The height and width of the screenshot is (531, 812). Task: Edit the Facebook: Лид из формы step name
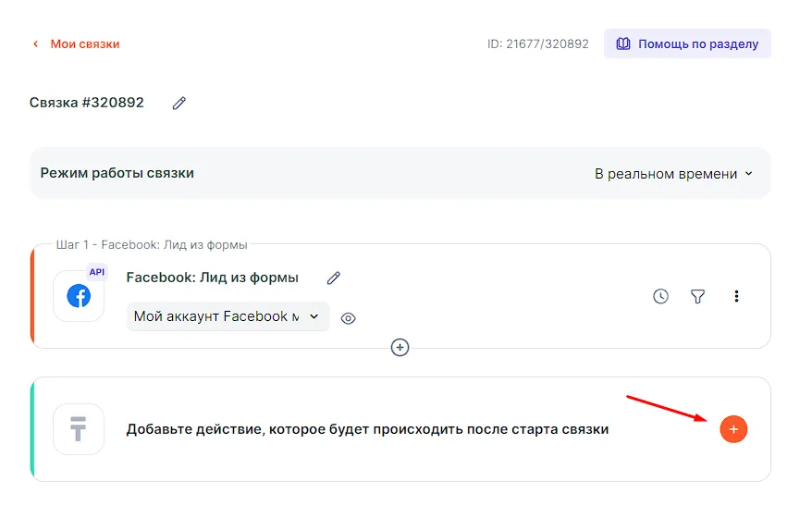pyautogui.click(x=334, y=278)
